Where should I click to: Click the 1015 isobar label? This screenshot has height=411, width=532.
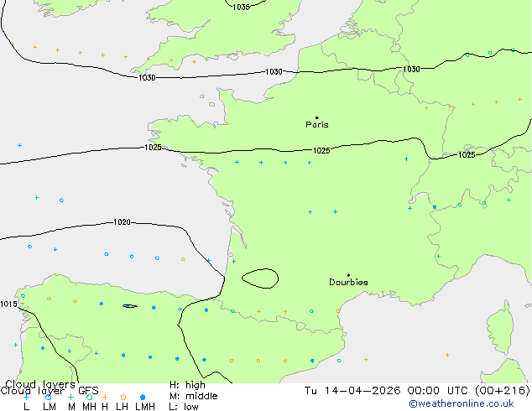coord(8,304)
